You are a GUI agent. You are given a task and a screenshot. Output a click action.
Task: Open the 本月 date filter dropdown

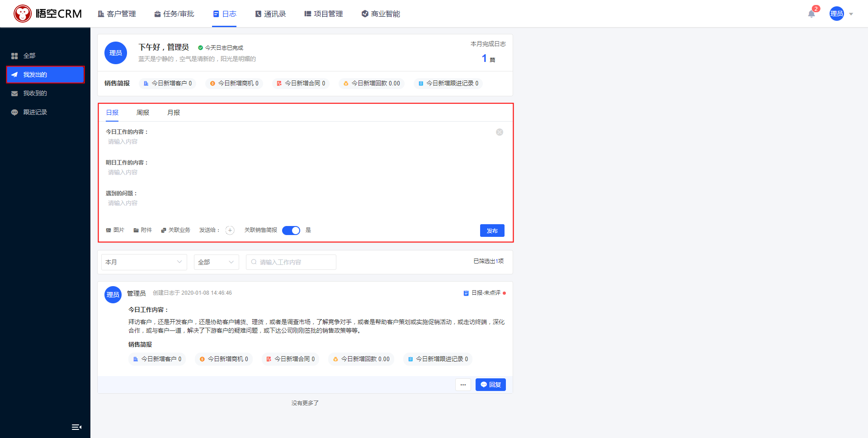(144, 262)
